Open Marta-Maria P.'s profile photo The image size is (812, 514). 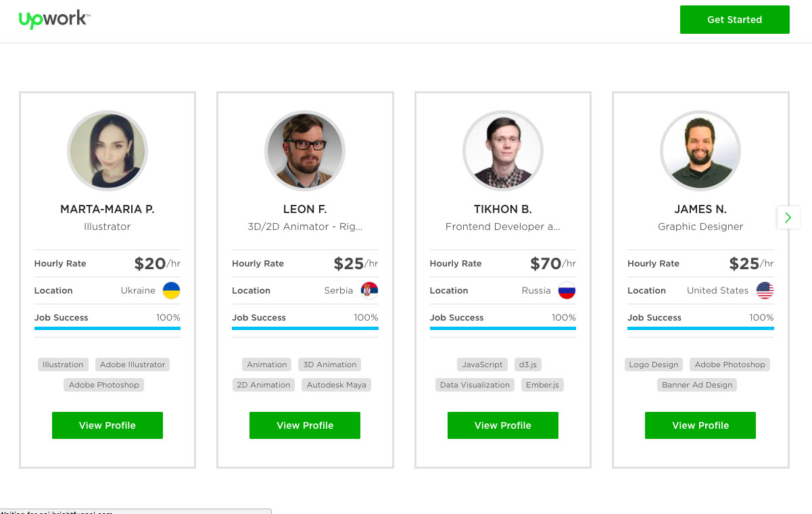[108, 151]
